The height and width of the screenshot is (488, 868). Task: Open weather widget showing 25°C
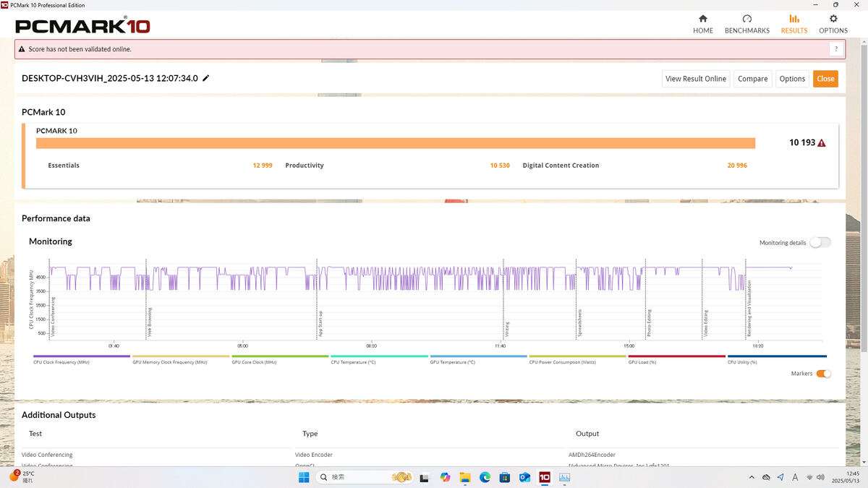pyautogui.click(x=22, y=476)
